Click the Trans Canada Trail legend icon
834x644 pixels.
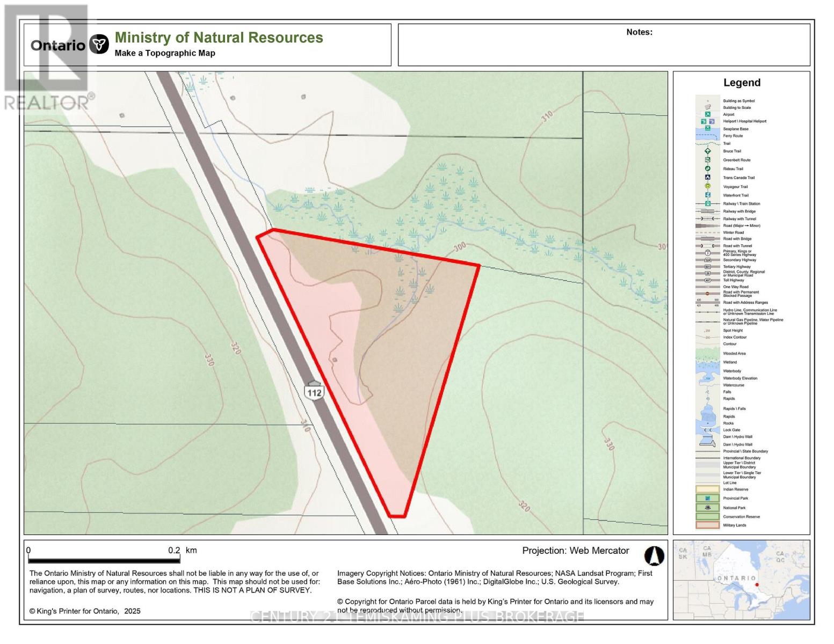(x=708, y=178)
